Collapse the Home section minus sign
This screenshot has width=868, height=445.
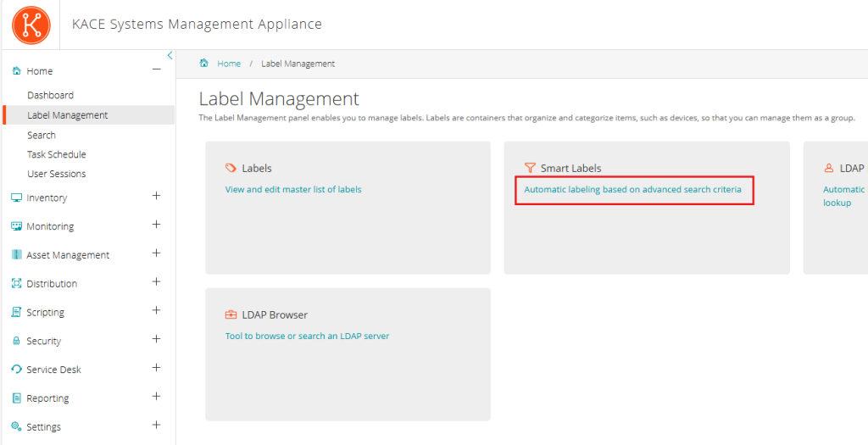pyautogui.click(x=156, y=70)
